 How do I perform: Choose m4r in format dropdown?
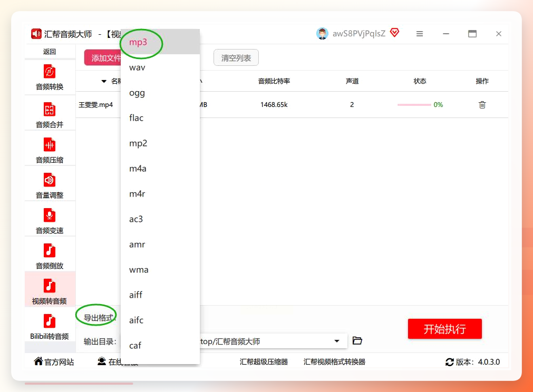160,193
